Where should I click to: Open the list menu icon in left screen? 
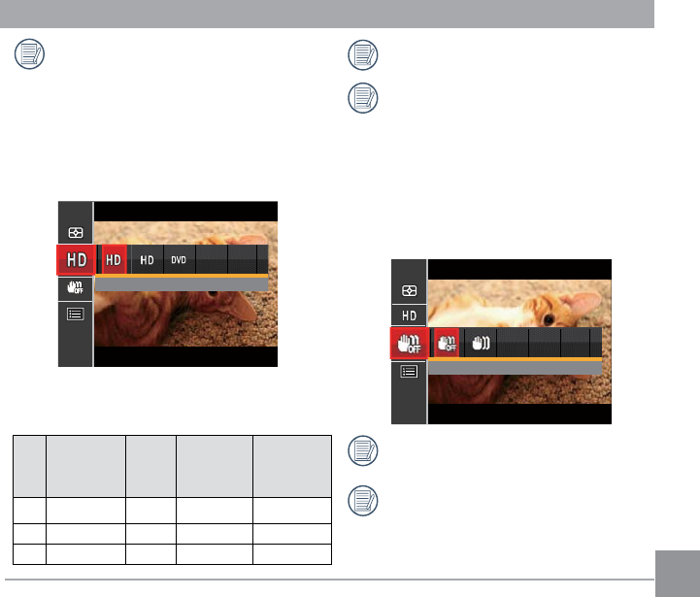click(x=75, y=315)
